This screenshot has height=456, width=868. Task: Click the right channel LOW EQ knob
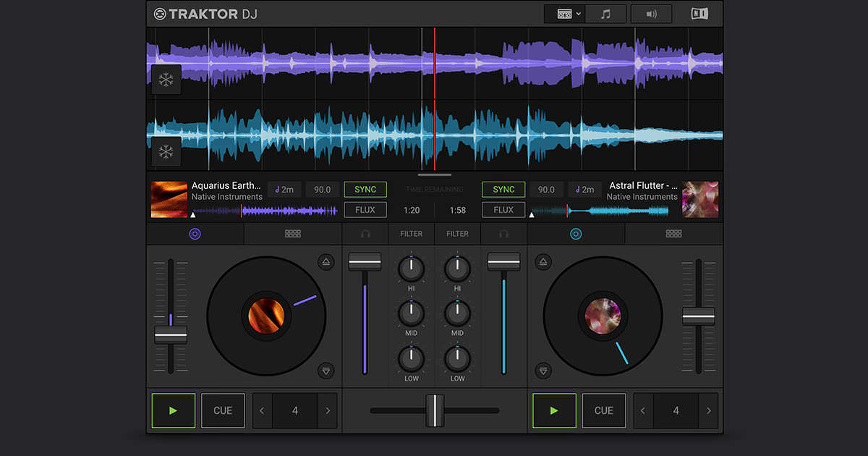[x=457, y=359]
